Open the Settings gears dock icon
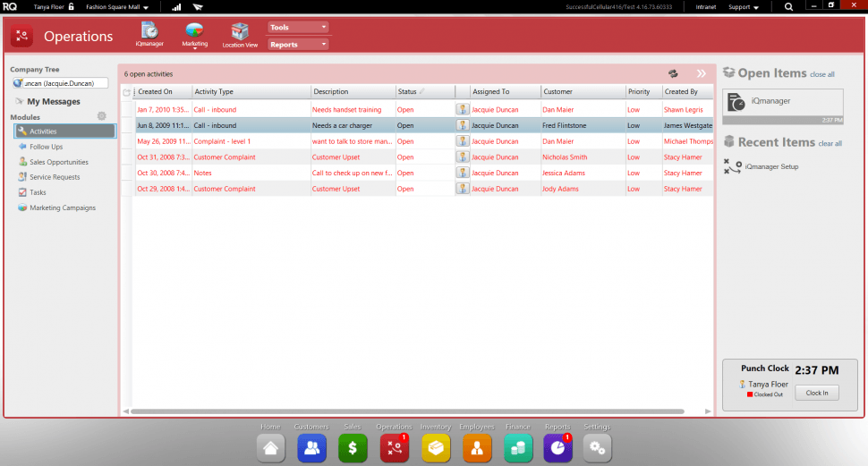Screen dimensions: 868x466 (597, 448)
